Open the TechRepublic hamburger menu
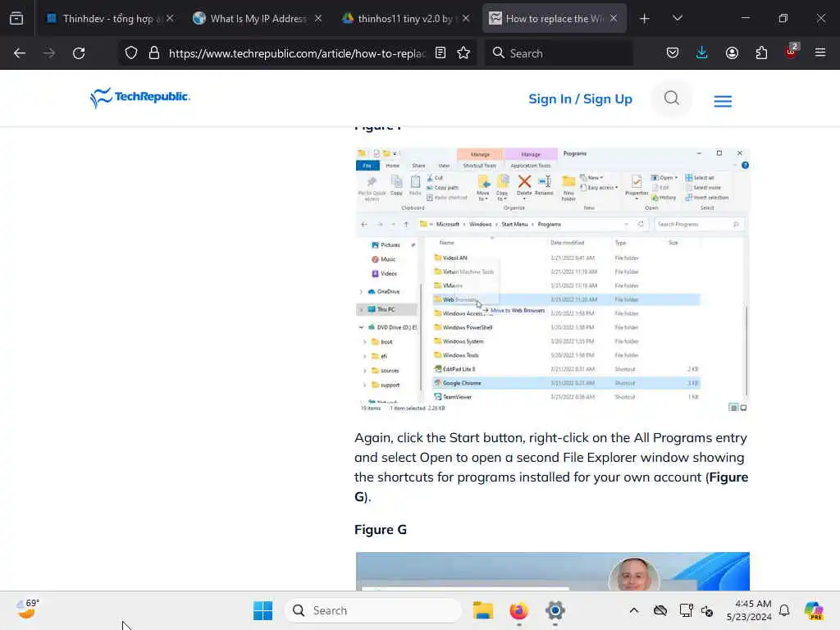Screen dimensions: 840x630 [x=723, y=101]
